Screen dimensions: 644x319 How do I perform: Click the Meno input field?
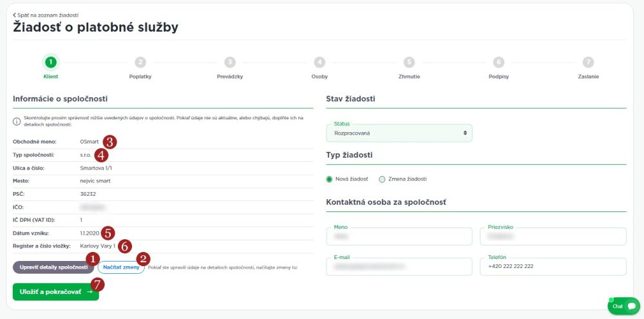point(399,237)
